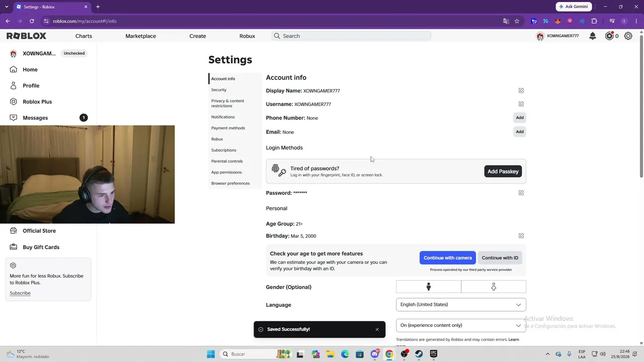Open the Create menu
Viewport: 644px width, 362px height.
[x=198, y=36]
